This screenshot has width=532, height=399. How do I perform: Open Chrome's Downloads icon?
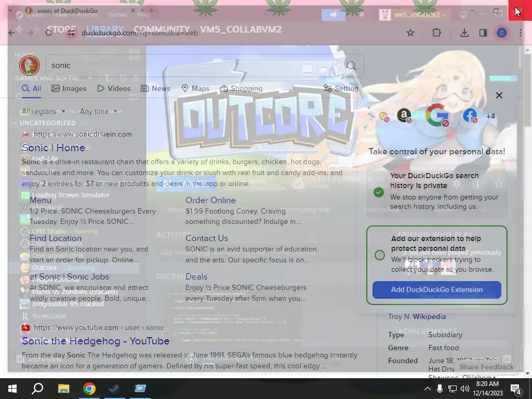point(464,33)
